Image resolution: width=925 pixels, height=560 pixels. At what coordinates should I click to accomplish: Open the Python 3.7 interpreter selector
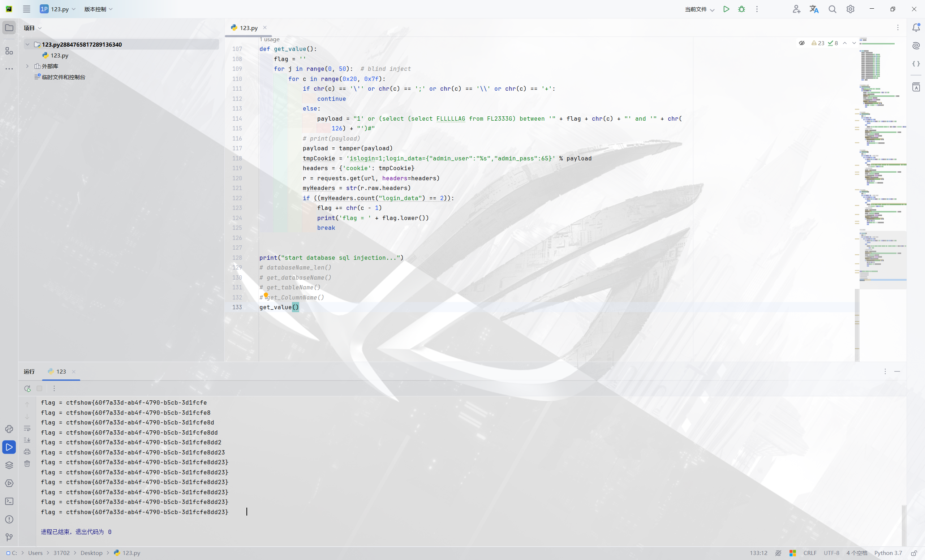tap(888, 553)
